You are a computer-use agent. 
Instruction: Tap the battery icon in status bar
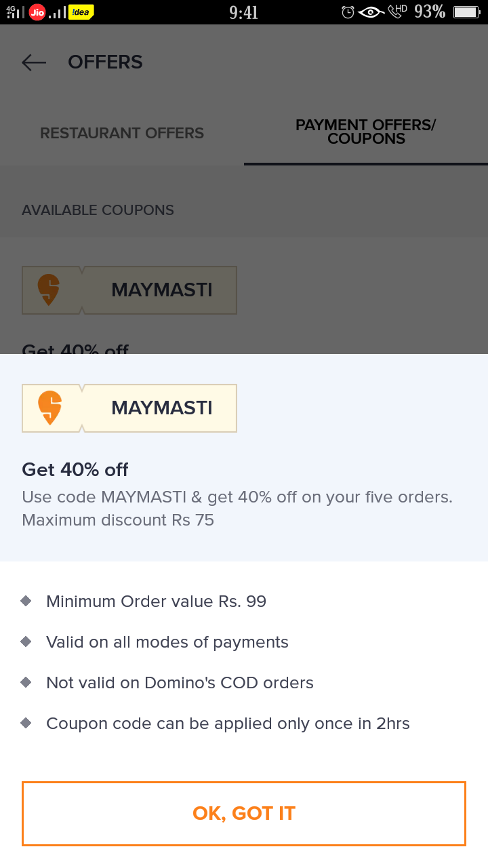pos(466,12)
